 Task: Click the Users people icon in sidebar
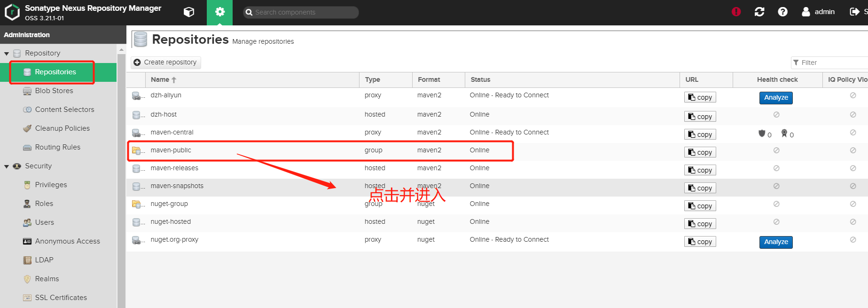(27, 222)
